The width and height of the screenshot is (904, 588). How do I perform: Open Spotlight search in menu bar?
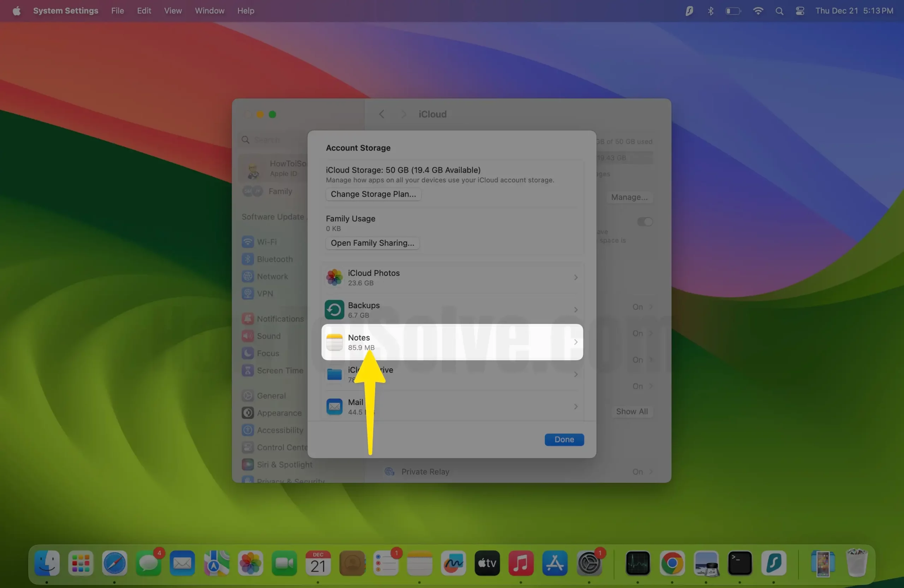coord(779,11)
